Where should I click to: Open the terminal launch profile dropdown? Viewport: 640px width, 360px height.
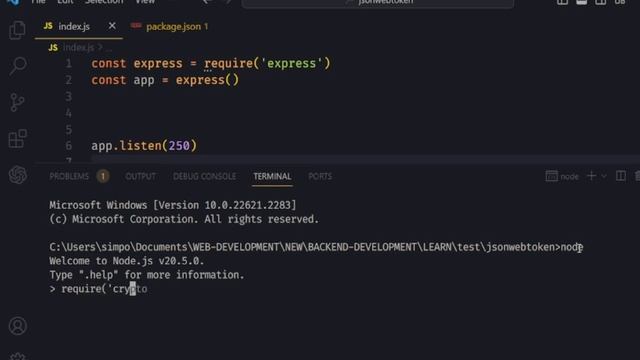pyautogui.click(x=604, y=176)
